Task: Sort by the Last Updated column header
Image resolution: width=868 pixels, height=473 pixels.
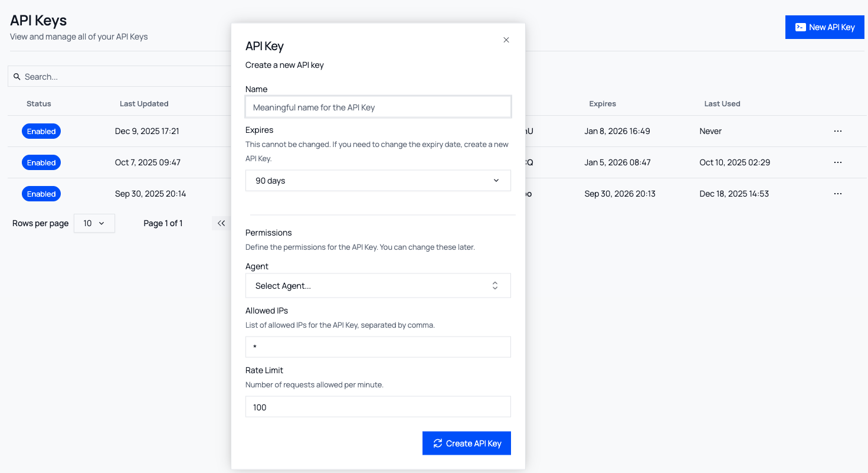Action: tap(144, 104)
